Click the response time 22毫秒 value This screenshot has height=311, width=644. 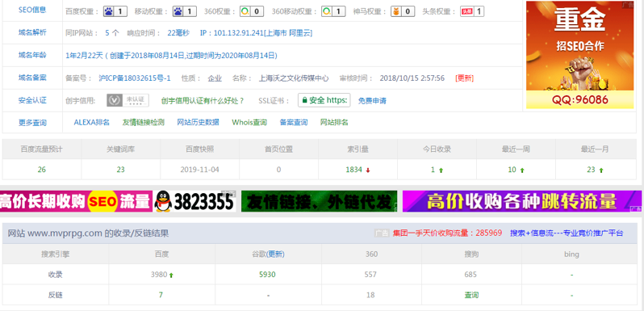(178, 33)
